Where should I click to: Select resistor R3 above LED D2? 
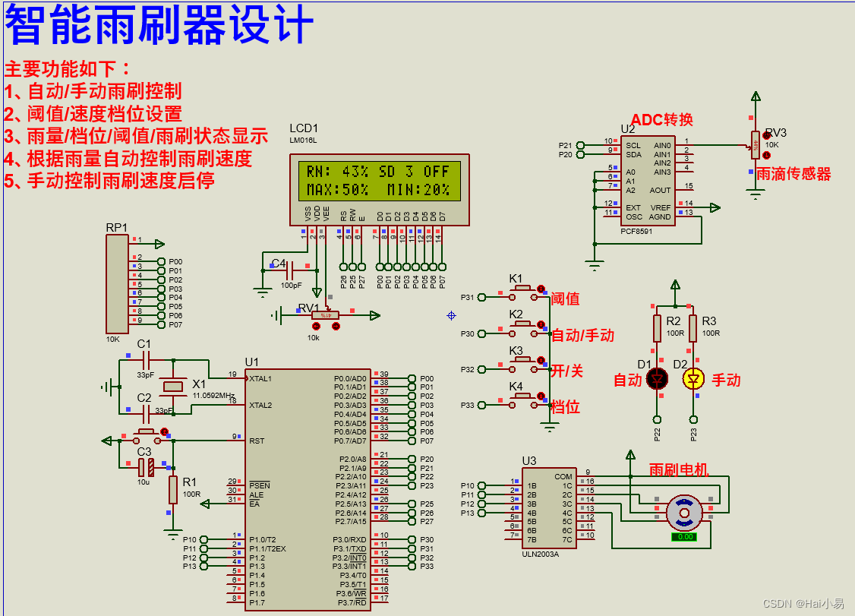tap(693, 328)
